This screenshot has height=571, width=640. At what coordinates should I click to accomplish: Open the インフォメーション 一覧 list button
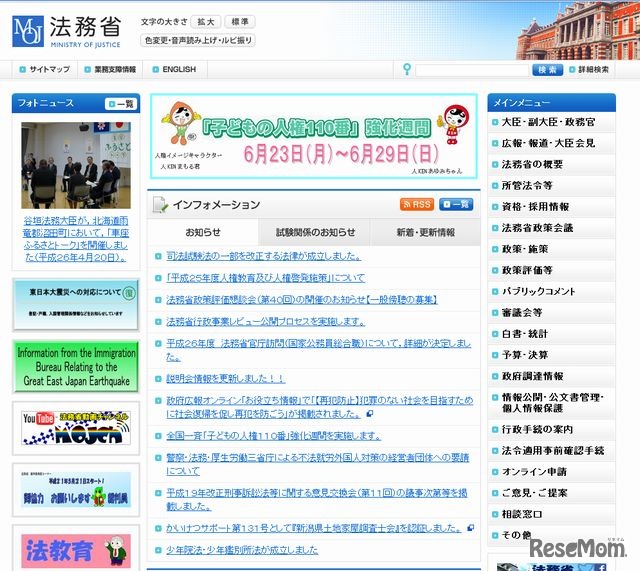coord(455,204)
